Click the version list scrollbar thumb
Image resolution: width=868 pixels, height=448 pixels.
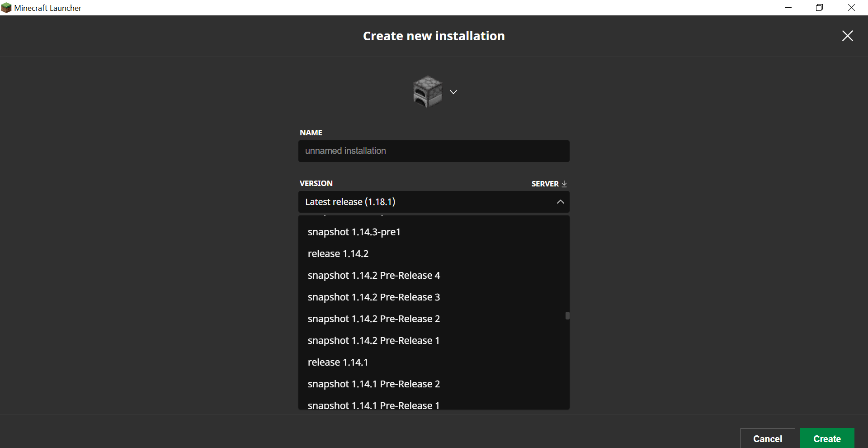tap(567, 315)
